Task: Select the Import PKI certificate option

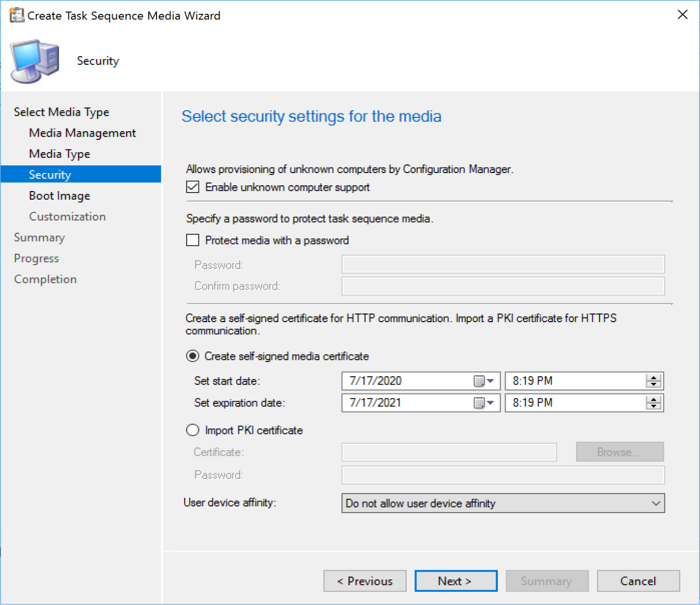Action: (x=192, y=430)
